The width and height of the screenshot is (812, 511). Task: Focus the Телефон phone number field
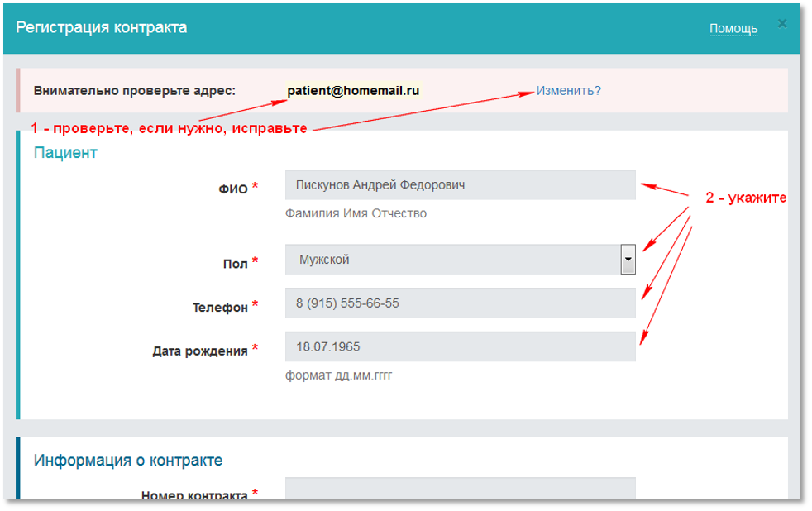[x=460, y=303]
